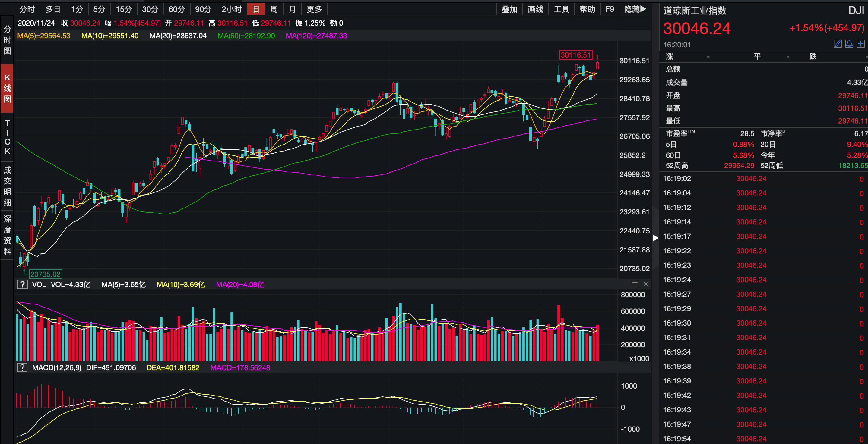Open the MACD indicator help question mark
Image resolution: width=868 pixels, height=444 pixels.
22,367
